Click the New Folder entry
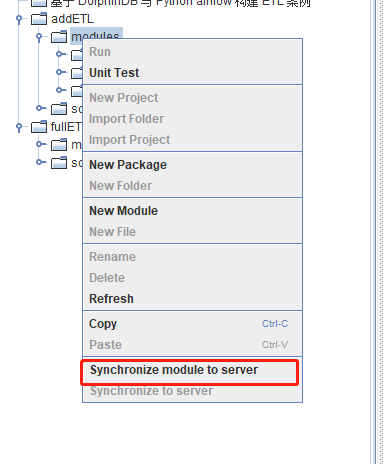This screenshot has width=383, height=464. [192, 186]
